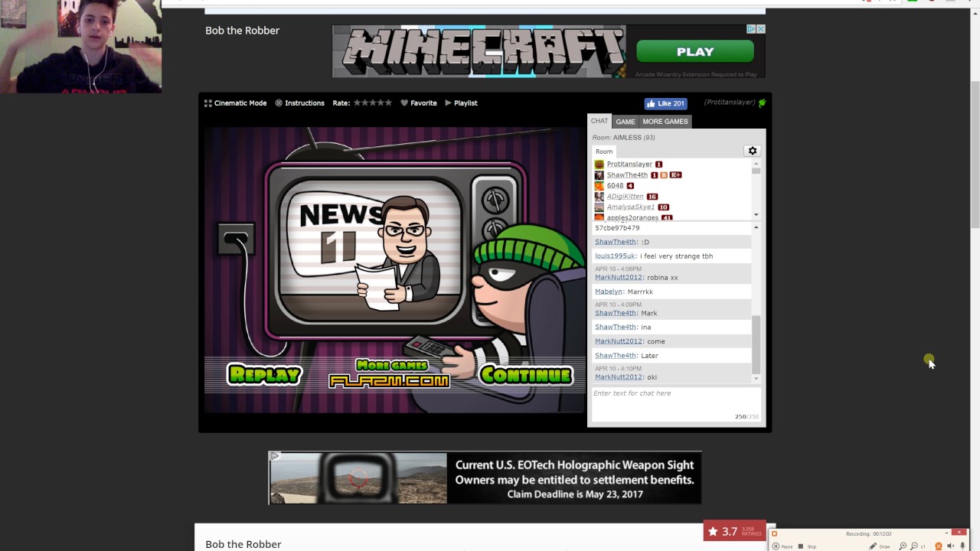The width and height of the screenshot is (980, 551).
Task: Toggle the speaker audio in recorder
Action: tap(951, 546)
